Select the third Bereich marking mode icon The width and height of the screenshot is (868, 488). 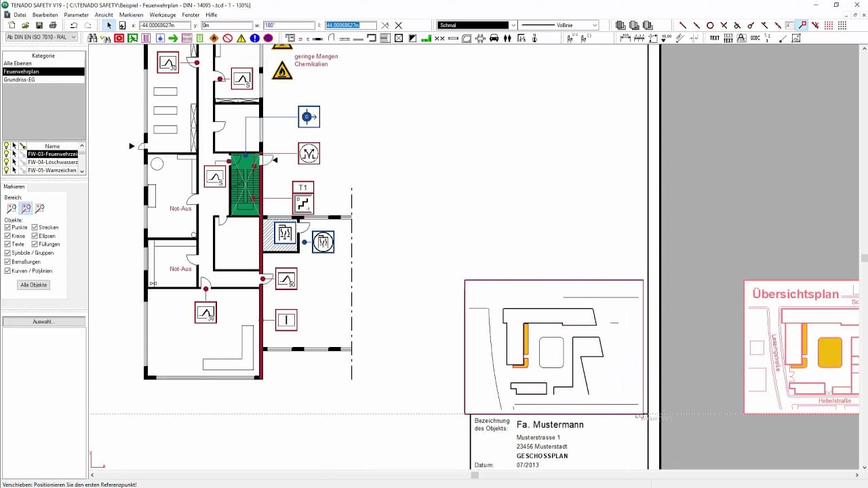coord(40,209)
